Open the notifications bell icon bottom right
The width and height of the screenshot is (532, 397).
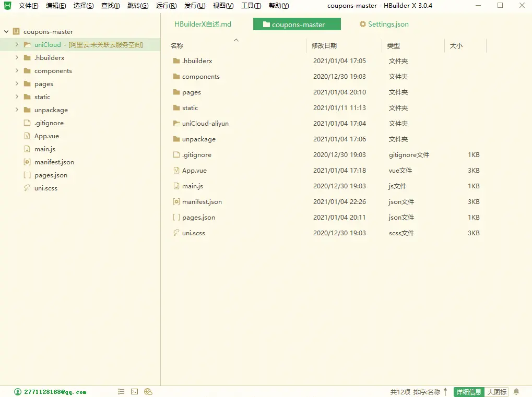(516, 391)
